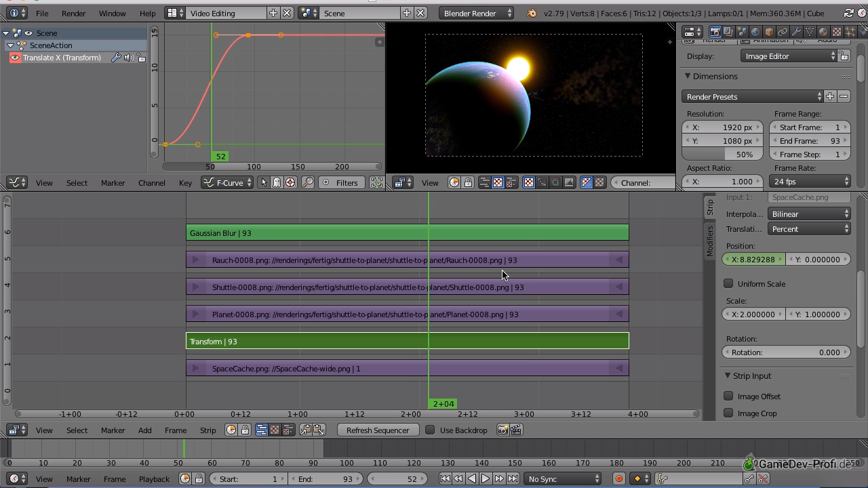Remove render preset with minus button

(x=844, y=96)
